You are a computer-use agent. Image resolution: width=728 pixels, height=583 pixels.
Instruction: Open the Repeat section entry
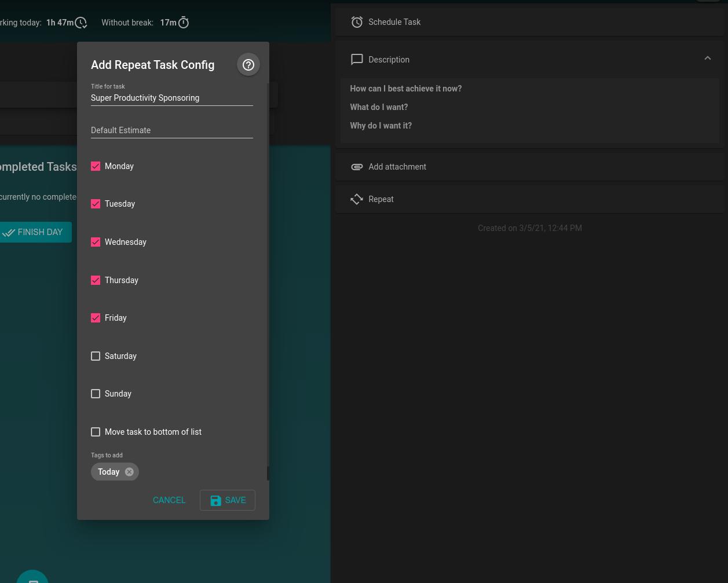click(x=381, y=199)
